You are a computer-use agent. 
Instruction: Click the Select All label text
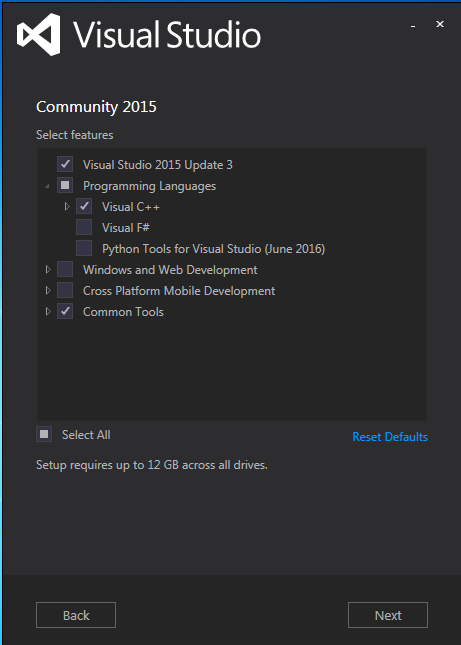(86, 434)
